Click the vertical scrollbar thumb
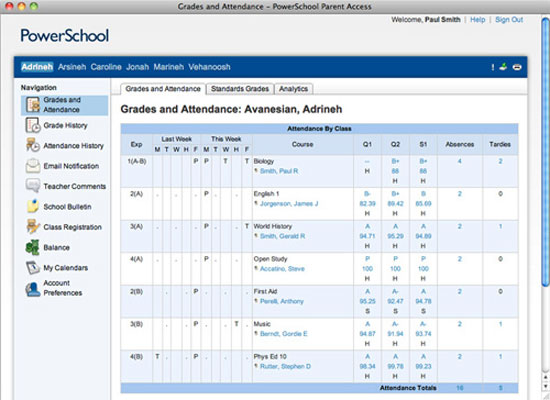The width and height of the screenshot is (550, 400). (x=545, y=151)
